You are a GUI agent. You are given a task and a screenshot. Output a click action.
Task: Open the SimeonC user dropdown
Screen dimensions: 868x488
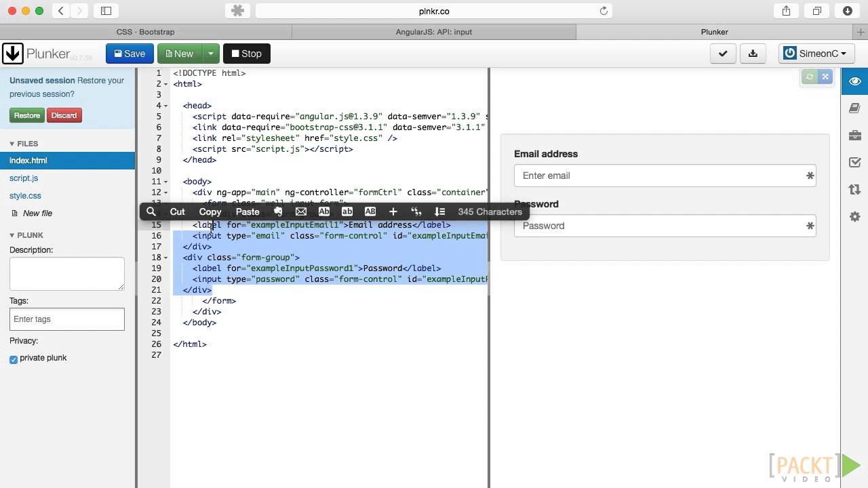pyautogui.click(x=816, y=54)
